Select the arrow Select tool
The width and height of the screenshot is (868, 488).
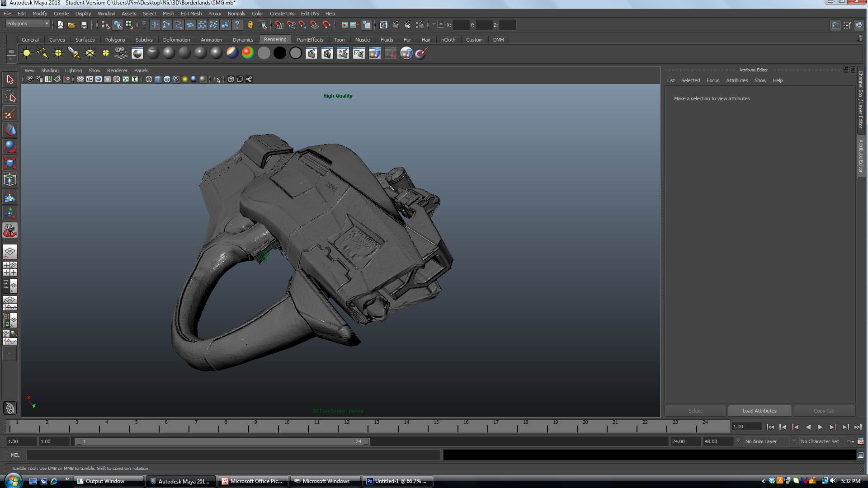(x=10, y=80)
